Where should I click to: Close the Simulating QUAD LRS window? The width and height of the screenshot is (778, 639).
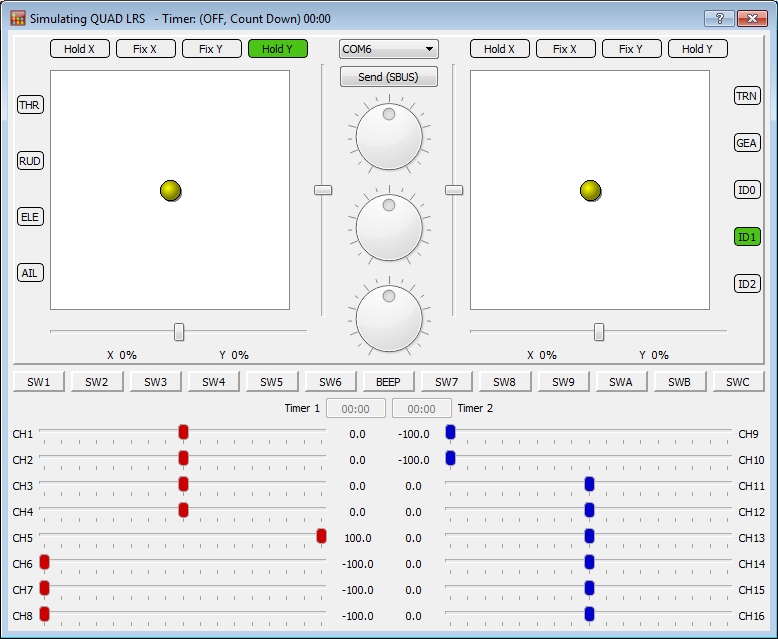pos(752,19)
